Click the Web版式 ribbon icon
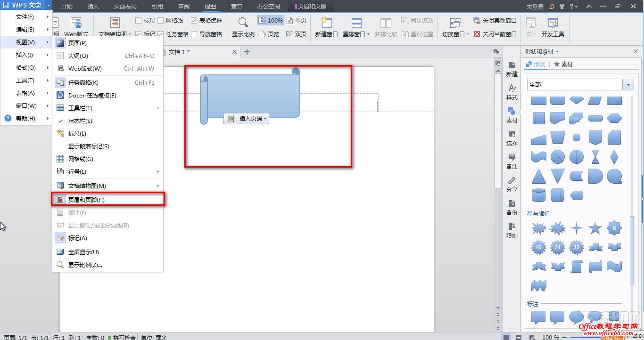Viewport: 644px width, 340px height. point(76,23)
